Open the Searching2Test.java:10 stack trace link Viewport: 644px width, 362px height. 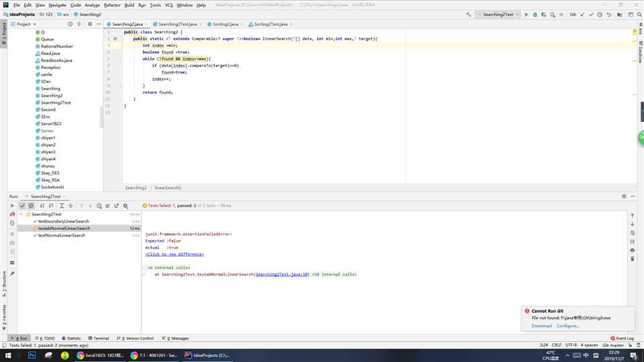282,274
